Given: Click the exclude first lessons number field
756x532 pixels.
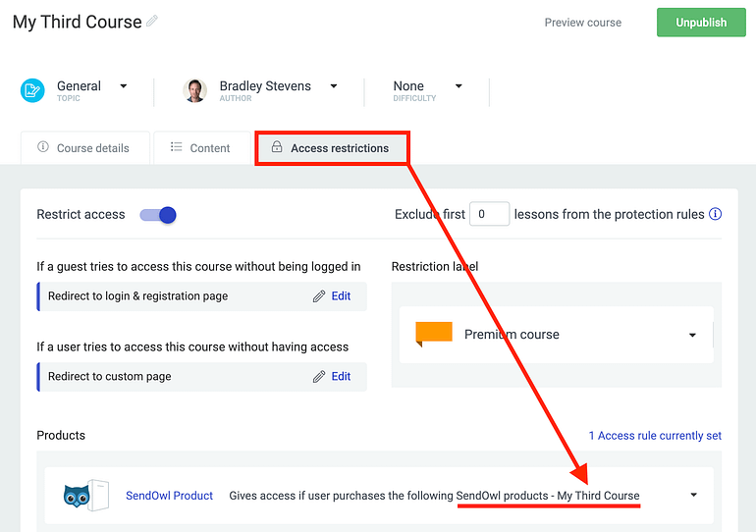Looking at the screenshot, I should (489, 214).
